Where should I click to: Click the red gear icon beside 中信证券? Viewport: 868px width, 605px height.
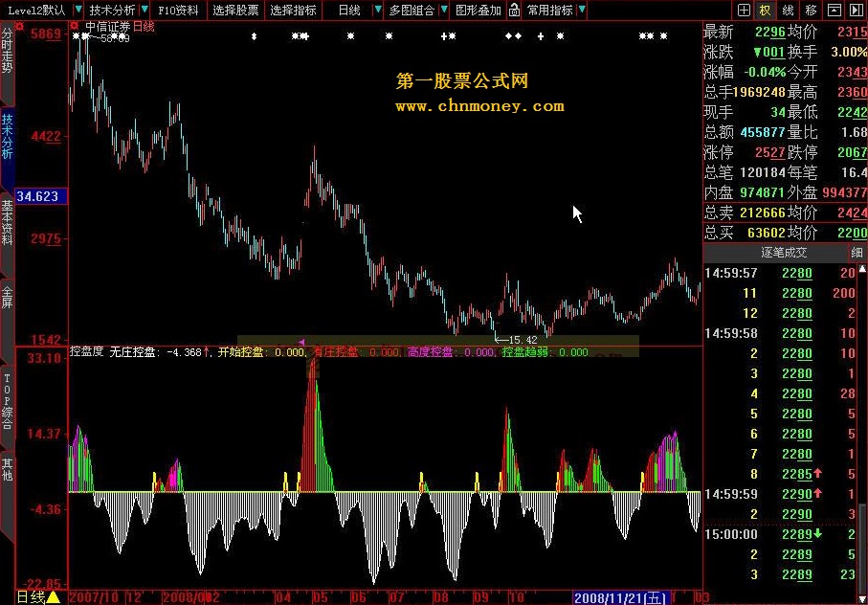75,26
